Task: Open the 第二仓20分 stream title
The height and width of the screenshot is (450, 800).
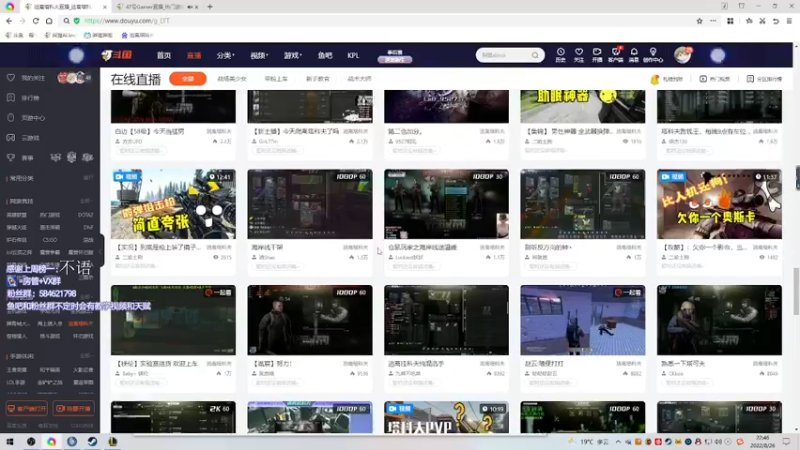Action: 405,132
